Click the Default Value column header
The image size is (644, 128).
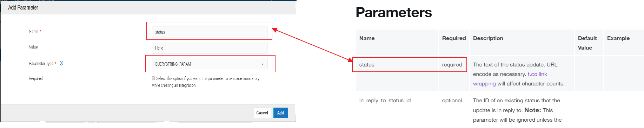587,43
